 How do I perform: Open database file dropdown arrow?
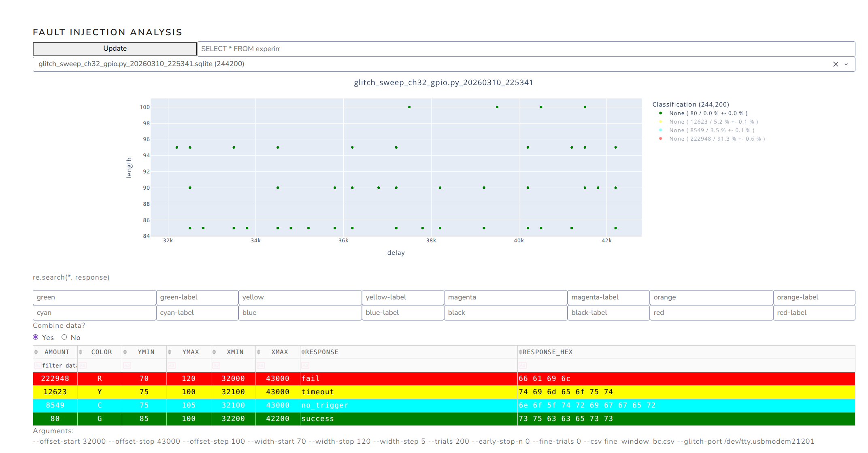click(x=846, y=64)
